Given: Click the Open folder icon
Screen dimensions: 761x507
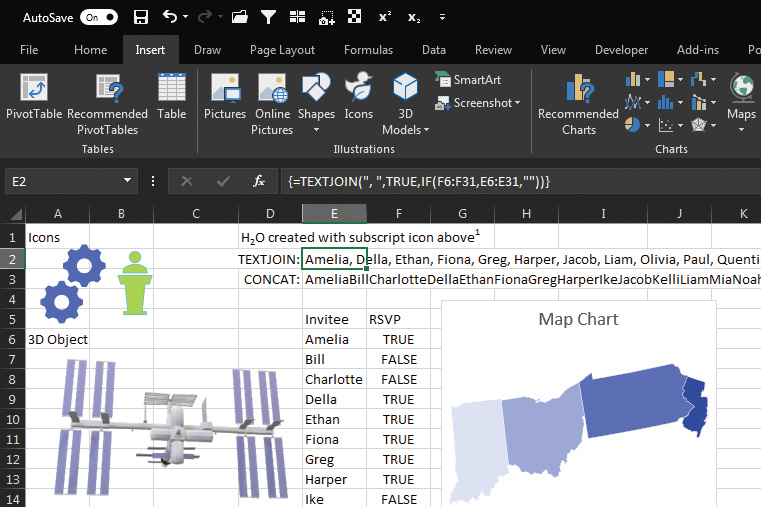Looking at the screenshot, I should click(240, 17).
